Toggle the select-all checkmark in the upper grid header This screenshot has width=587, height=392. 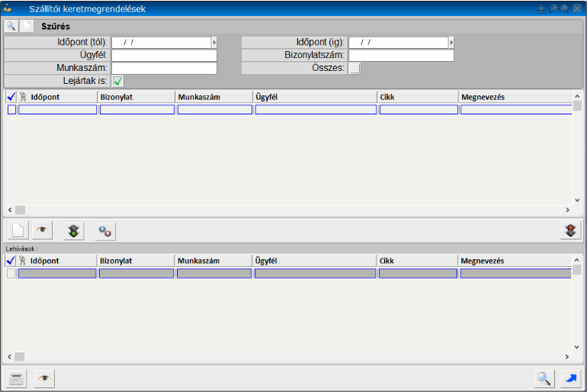coord(11,97)
